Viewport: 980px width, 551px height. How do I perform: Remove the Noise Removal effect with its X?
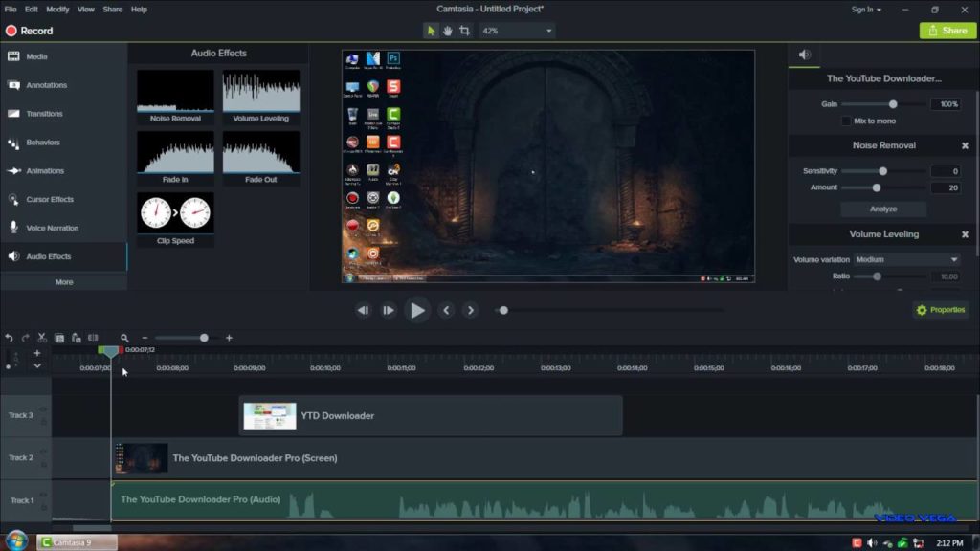[965, 145]
